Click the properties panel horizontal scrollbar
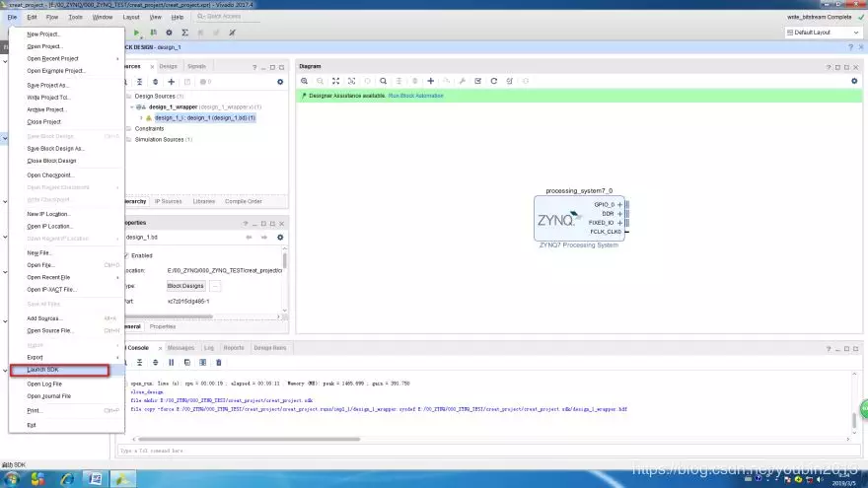This screenshot has width=868, height=488. (169, 317)
